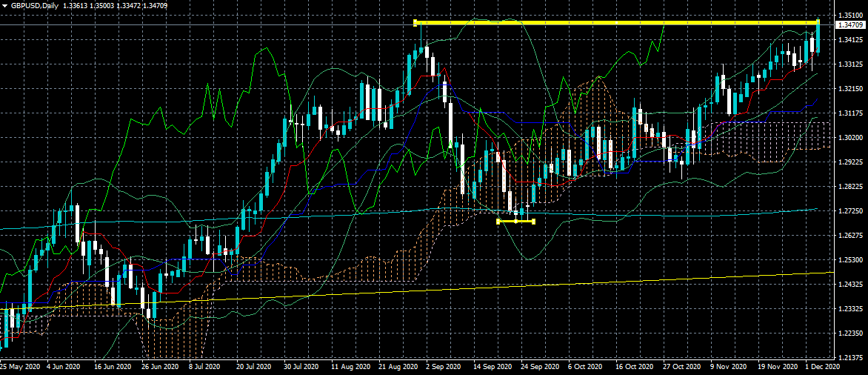Click the small triangle before GBPUSD,Daily title
This screenshot has width=868, height=375.
point(5,5)
